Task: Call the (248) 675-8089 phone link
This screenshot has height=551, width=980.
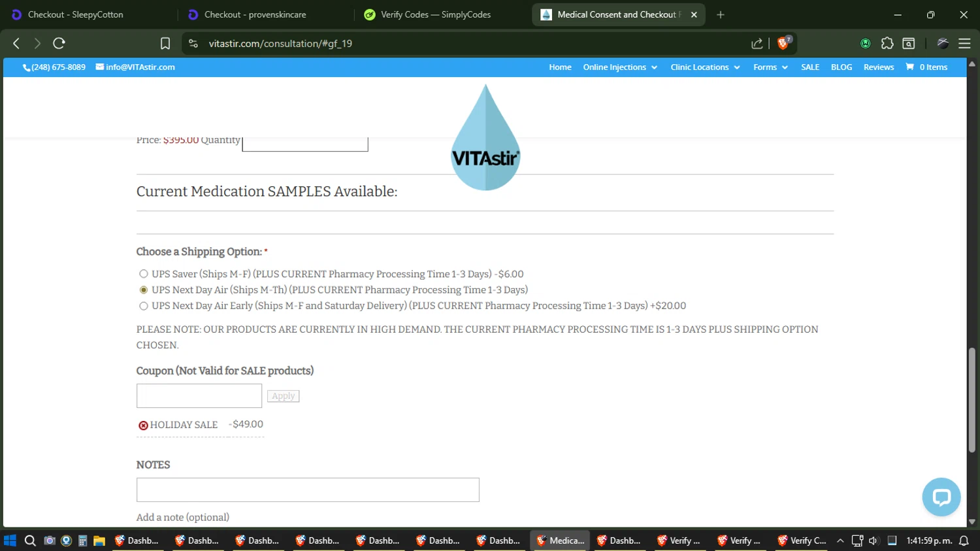Action: coord(54,67)
